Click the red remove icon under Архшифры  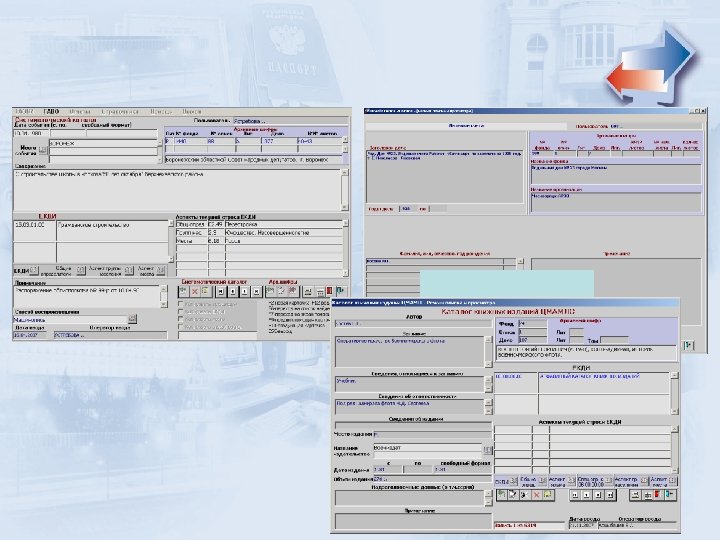coord(292,291)
